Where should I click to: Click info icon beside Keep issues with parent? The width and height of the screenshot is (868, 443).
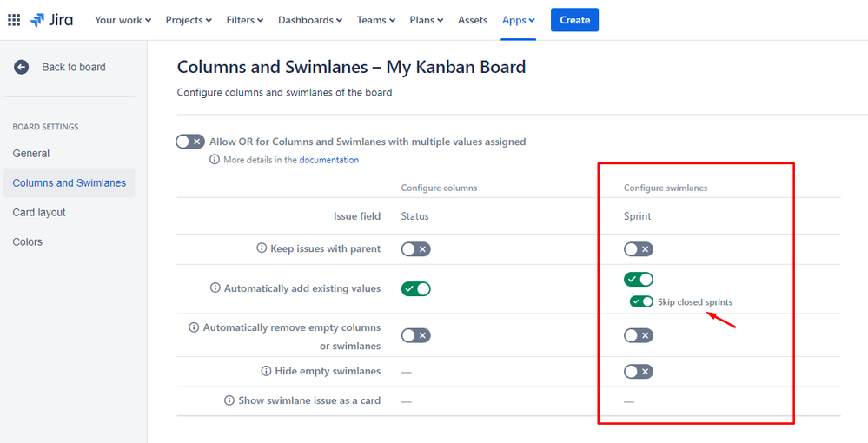pos(262,248)
